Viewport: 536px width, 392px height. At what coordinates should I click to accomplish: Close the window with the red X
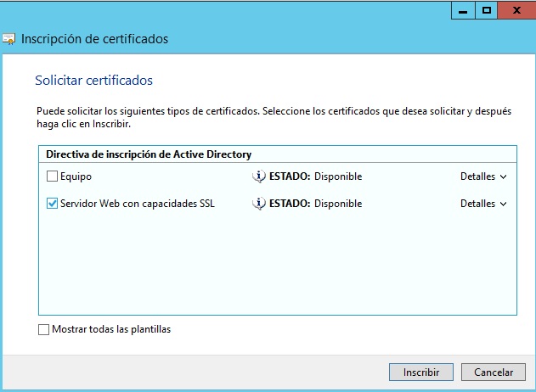click(x=517, y=9)
